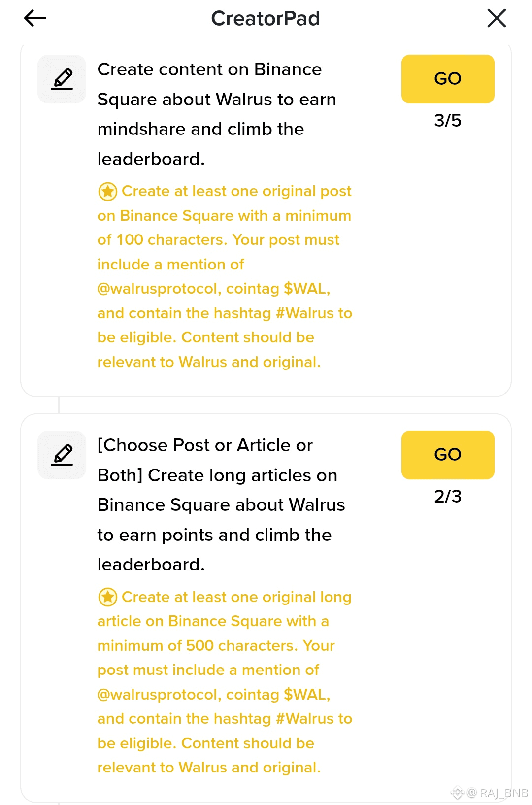
Task: Click the CreatorPad page title
Action: [x=266, y=19]
